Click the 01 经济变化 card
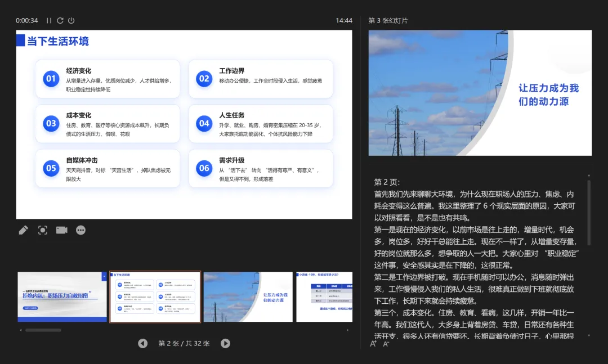Screen dimensions: 608x364 coord(108,79)
